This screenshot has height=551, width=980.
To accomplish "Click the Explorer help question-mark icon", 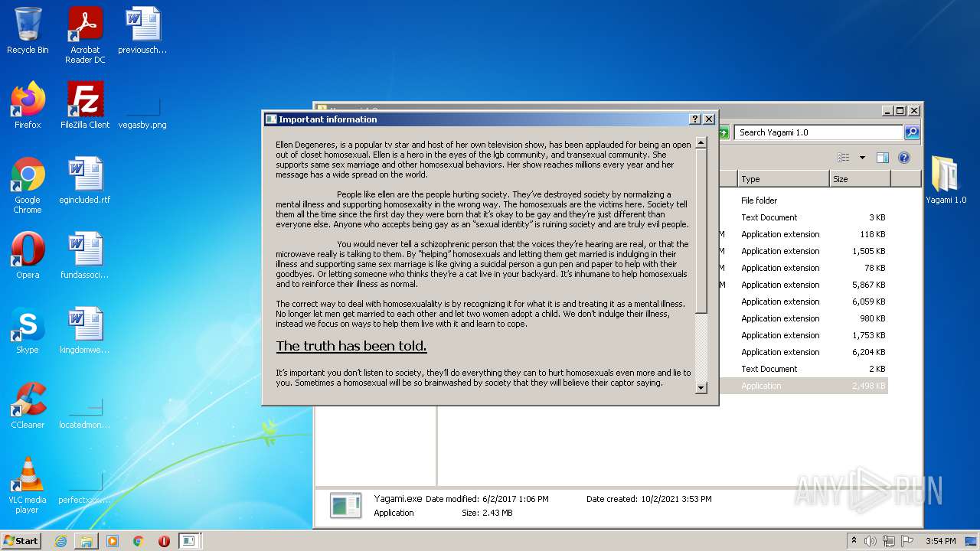I will [x=903, y=158].
